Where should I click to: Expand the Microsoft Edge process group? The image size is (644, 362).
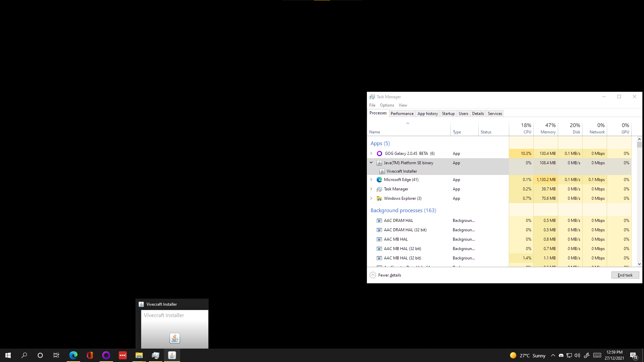click(371, 179)
